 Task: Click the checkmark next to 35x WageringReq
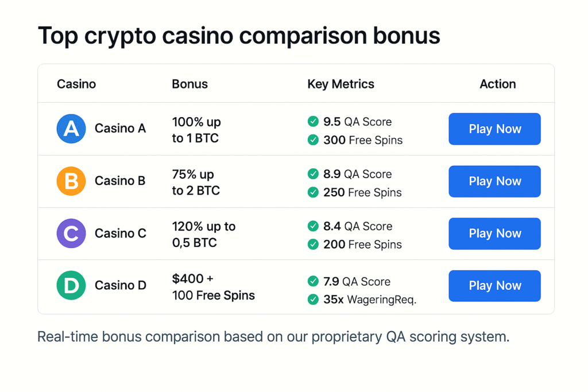click(313, 300)
